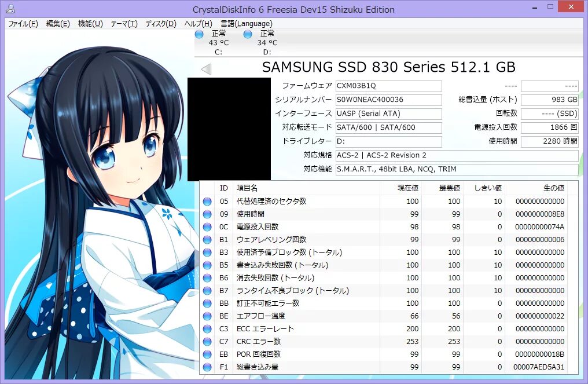Click status orb for ID F1 row
588x384 pixels.
tap(207, 367)
